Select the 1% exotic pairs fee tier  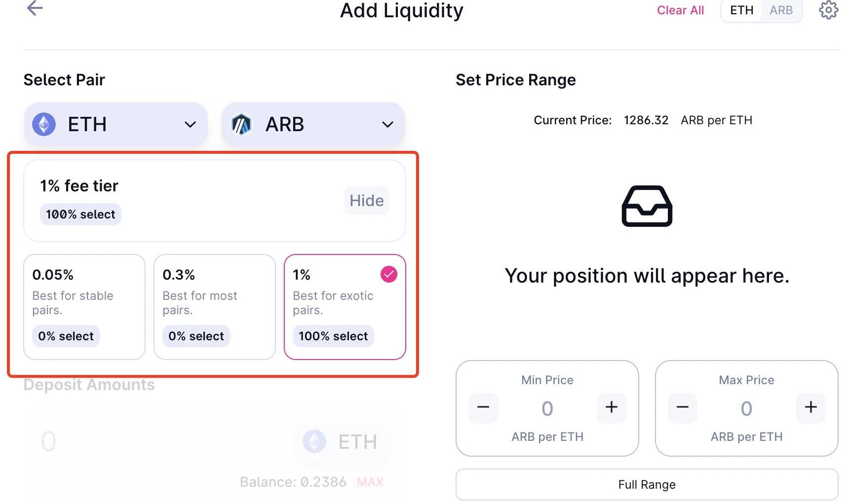pyautogui.click(x=345, y=306)
